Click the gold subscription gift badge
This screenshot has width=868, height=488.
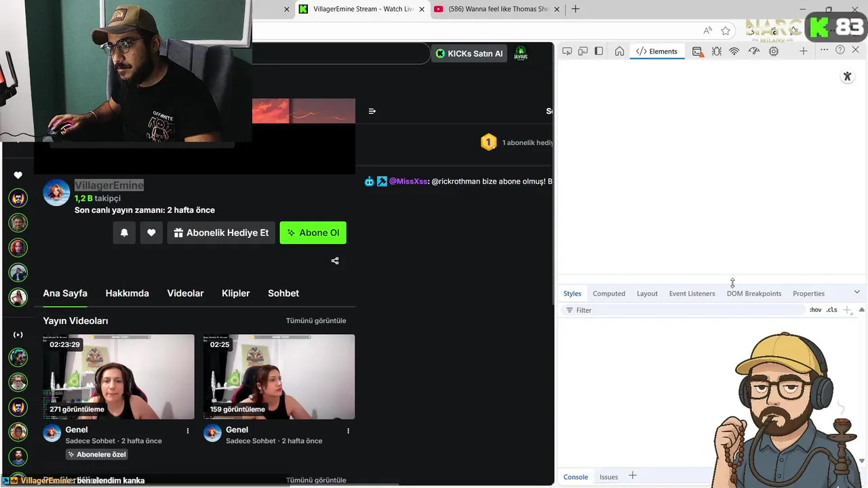488,142
